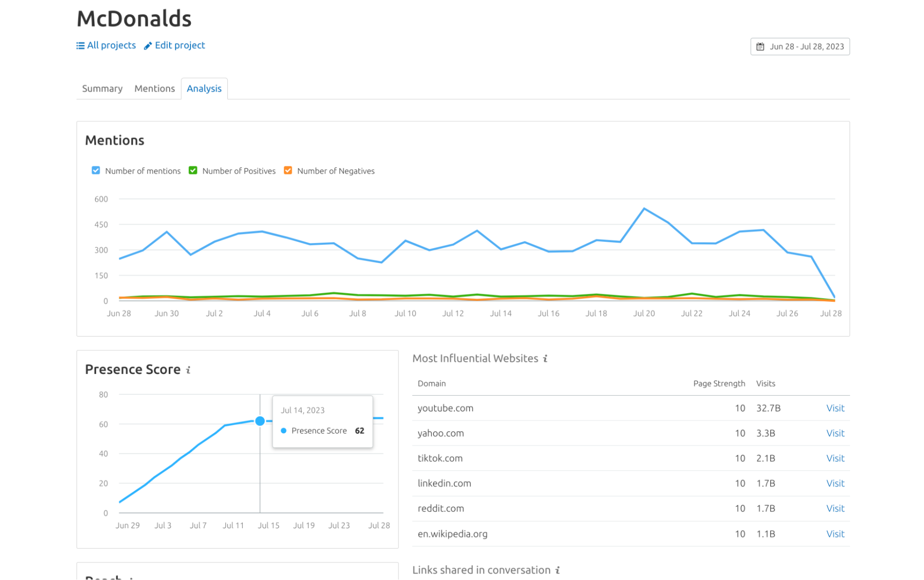Click the Jul 20 peak on mentions chart

(644, 209)
